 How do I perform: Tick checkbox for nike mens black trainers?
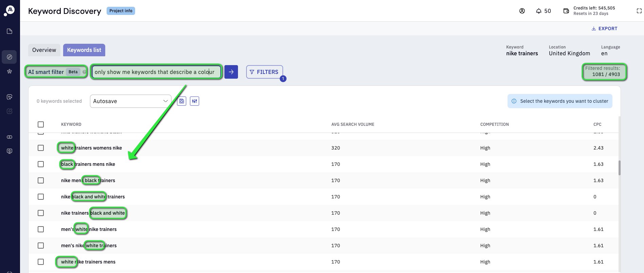tap(41, 180)
